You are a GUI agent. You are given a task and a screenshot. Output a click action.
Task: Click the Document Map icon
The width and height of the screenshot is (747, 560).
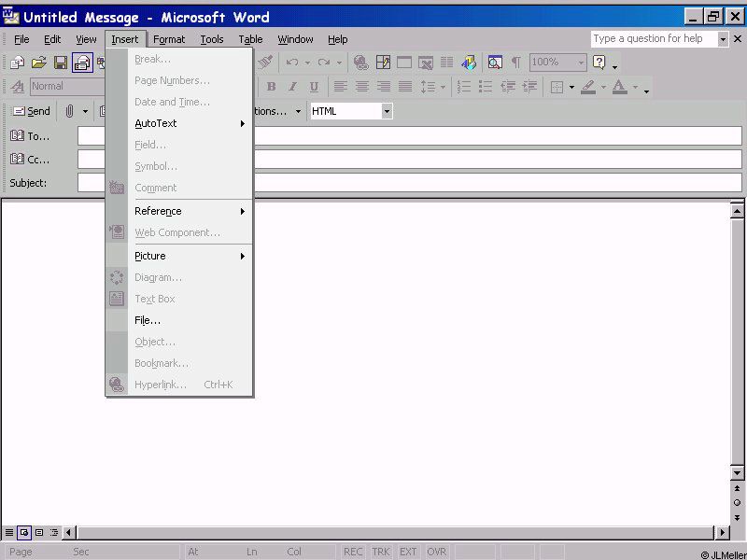pos(494,63)
